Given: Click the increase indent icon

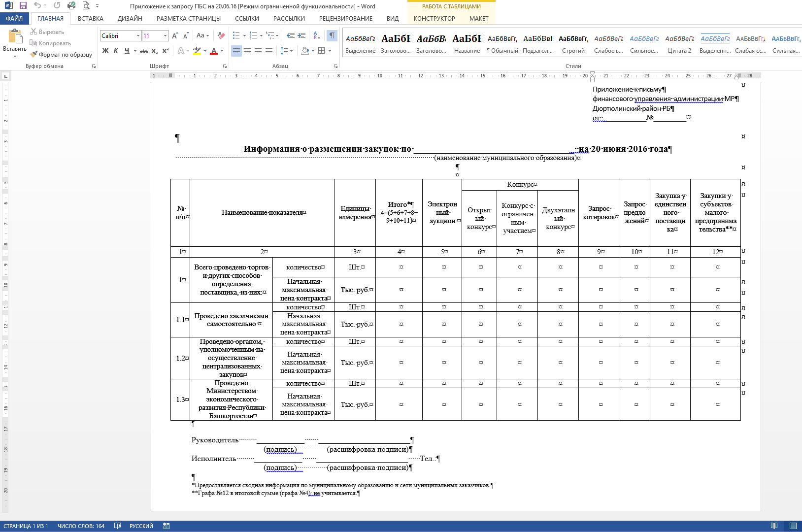Looking at the screenshot, I should (301, 35).
